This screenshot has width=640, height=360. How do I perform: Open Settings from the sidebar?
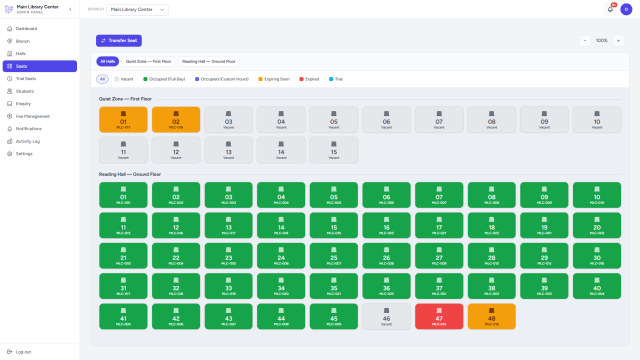[40, 154]
